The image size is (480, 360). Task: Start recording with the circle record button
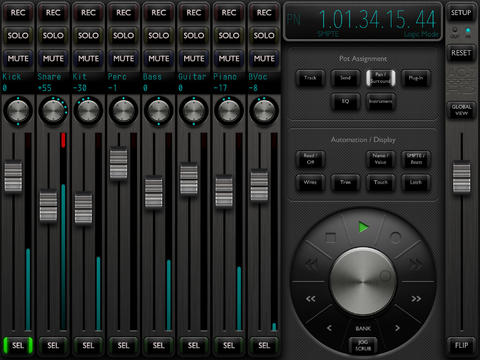coord(395,237)
